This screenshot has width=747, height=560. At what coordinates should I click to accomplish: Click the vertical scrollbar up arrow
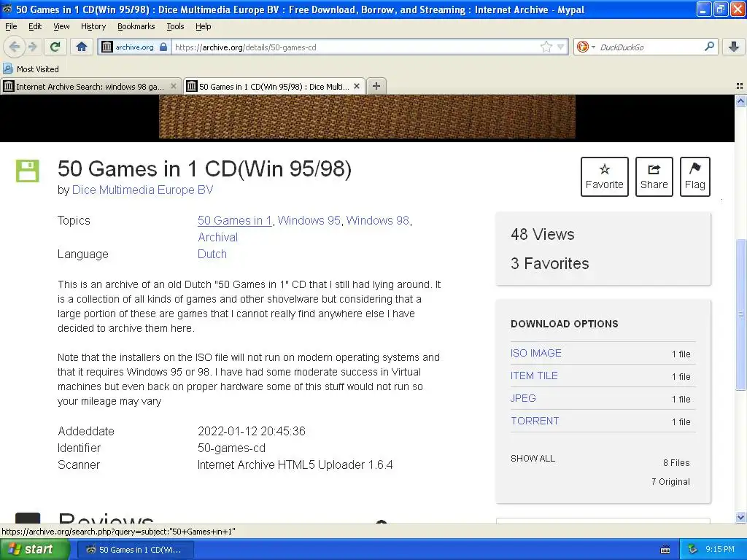coord(740,101)
